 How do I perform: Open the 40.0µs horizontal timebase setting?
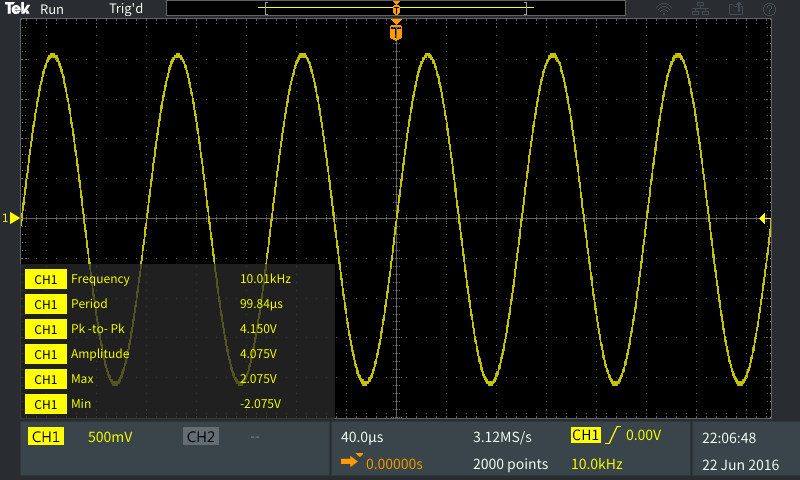click(362, 437)
